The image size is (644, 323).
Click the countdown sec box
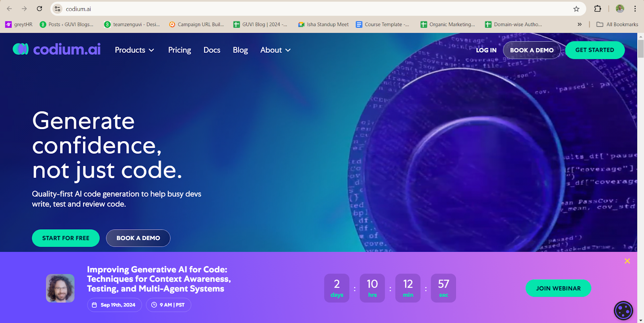[444, 288]
